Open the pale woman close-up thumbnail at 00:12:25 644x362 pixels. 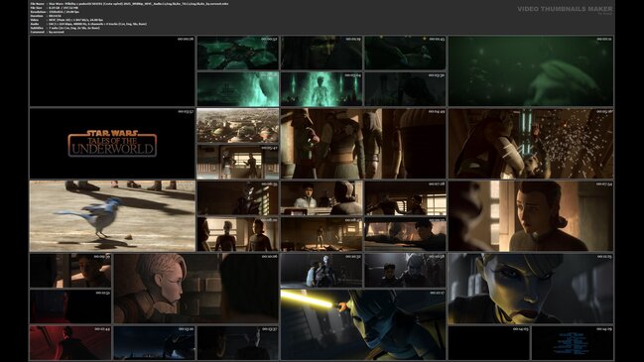[x=531, y=289]
